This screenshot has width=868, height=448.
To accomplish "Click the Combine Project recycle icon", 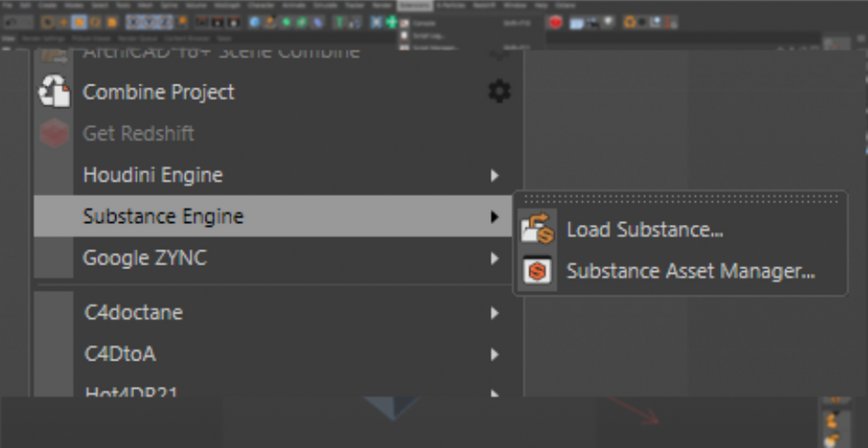I will [x=54, y=91].
